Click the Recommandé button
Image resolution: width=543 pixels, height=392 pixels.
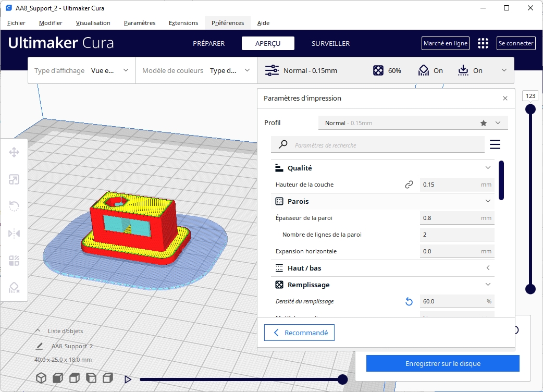(x=299, y=333)
